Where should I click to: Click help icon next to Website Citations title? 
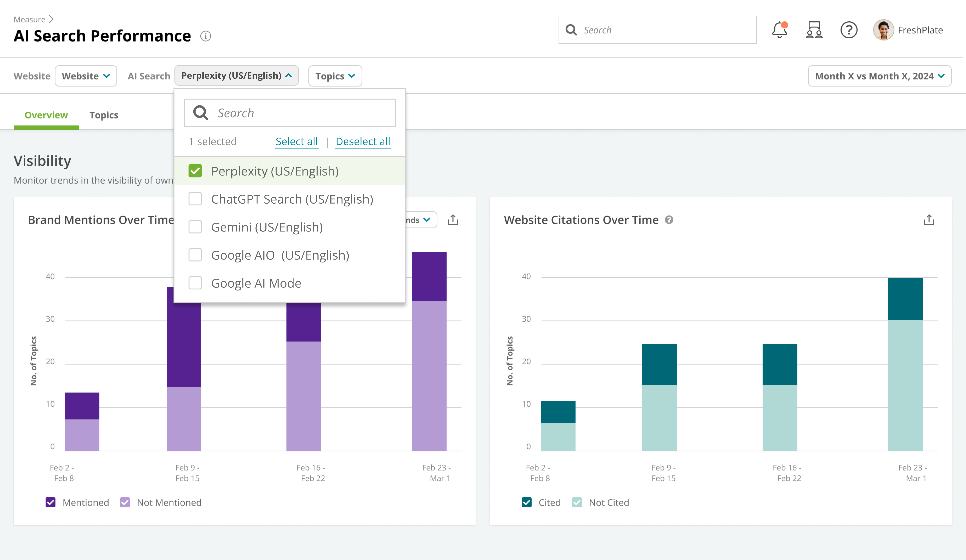(669, 220)
